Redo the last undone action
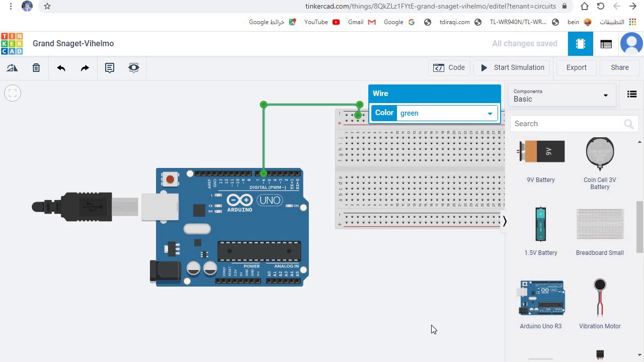This screenshot has height=362, width=644. pyautogui.click(x=85, y=68)
